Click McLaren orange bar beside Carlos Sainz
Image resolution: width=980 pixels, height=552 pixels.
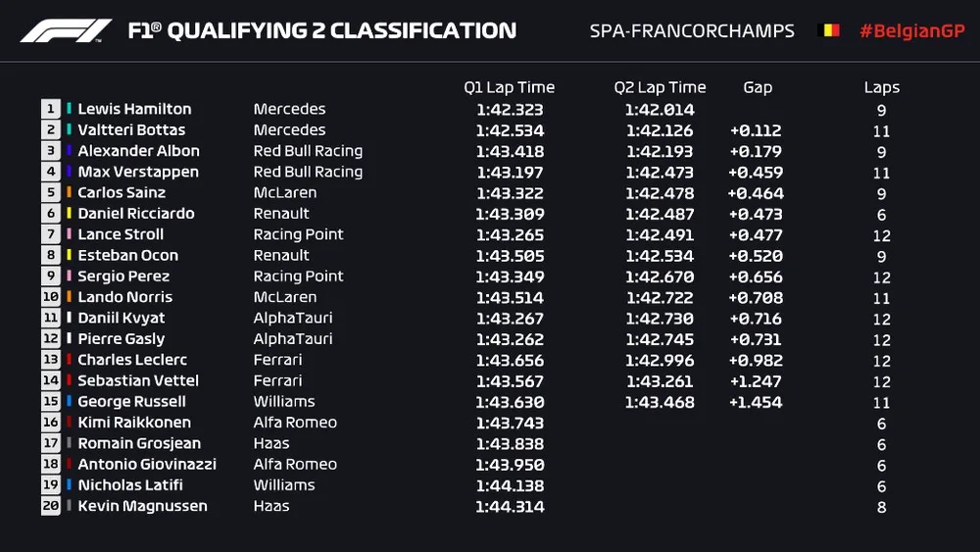coord(69,192)
